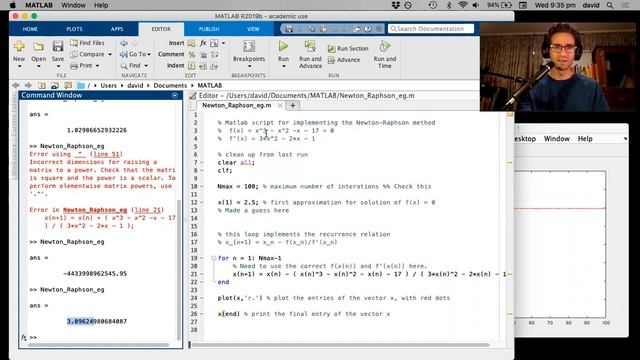640x360 pixels.
Task: Click the Run and Advance icon
Action: (x=310, y=46)
